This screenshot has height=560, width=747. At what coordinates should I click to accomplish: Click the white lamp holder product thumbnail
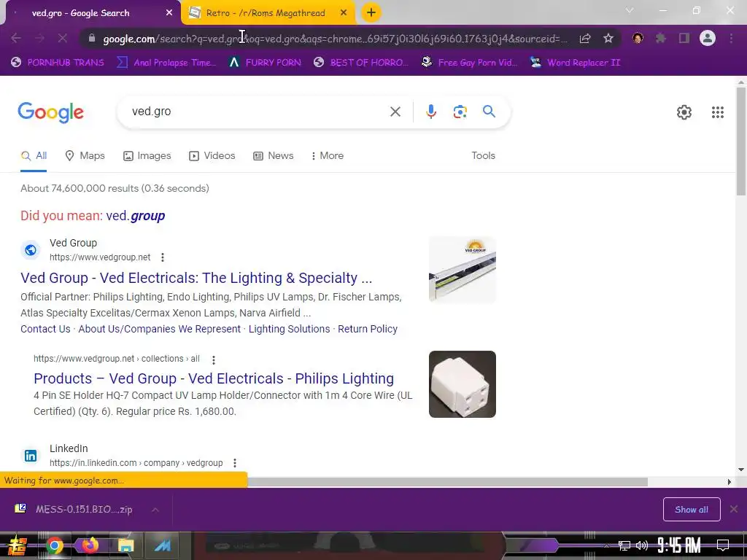462,384
